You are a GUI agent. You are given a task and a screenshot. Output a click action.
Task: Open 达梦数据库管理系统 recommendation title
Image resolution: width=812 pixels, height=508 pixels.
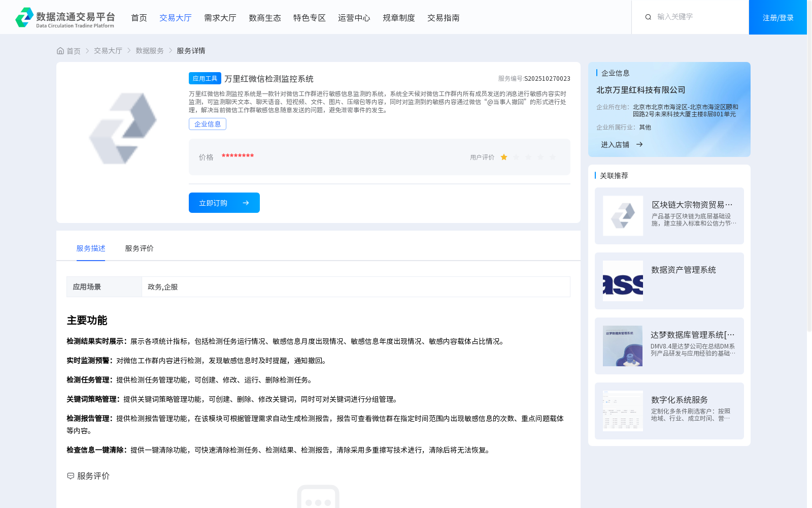tap(693, 335)
